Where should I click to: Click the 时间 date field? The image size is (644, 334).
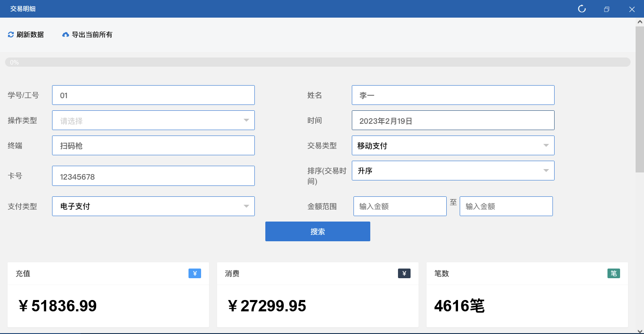point(453,120)
